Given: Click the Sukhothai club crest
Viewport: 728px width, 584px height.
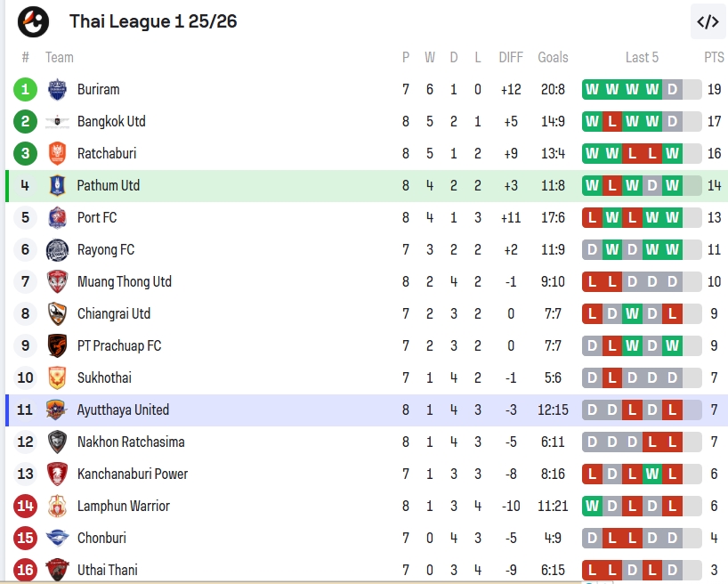Looking at the screenshot, I should pyautogui.click(x=57, y=377).
